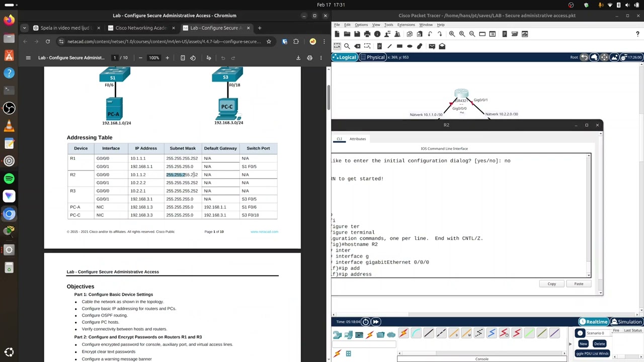Select the copper straight-through black cable
The height and width of the screenshot is (362, 644).
point(429,333)
